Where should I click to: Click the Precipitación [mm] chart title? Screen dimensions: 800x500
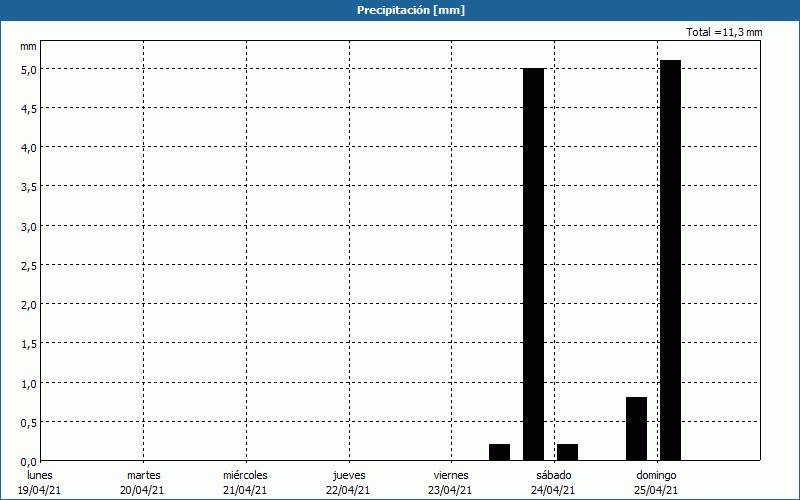click(411, 10)
